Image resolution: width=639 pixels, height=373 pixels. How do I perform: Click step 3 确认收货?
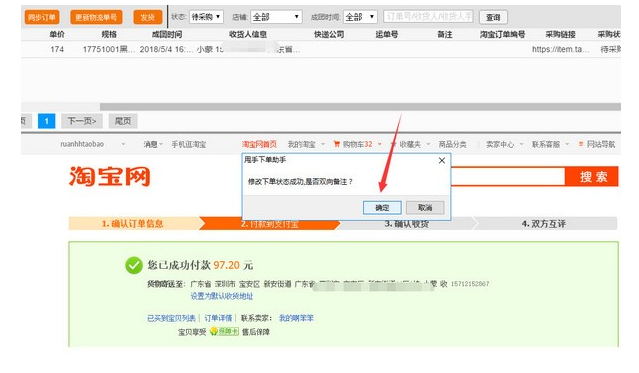click(407, 224)
